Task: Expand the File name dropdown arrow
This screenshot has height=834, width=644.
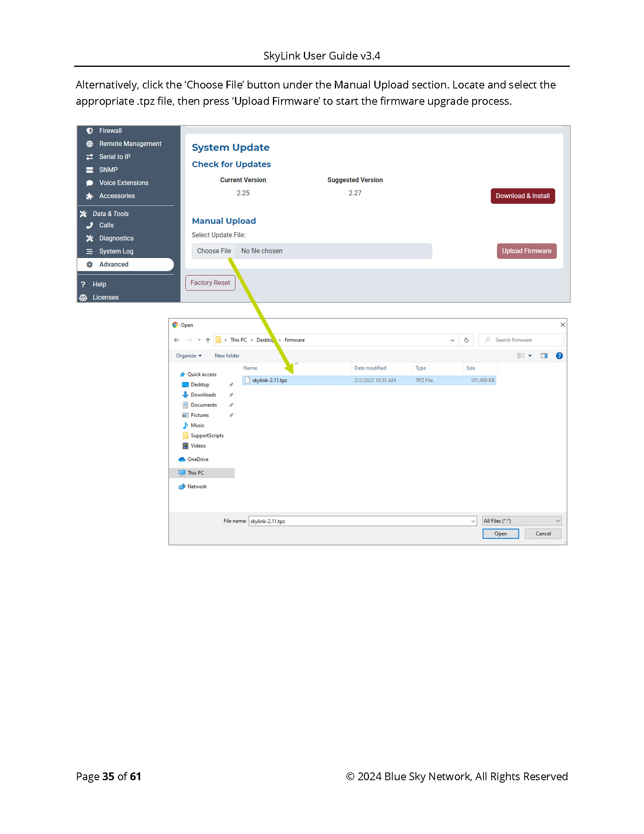Action: (473, 521)
